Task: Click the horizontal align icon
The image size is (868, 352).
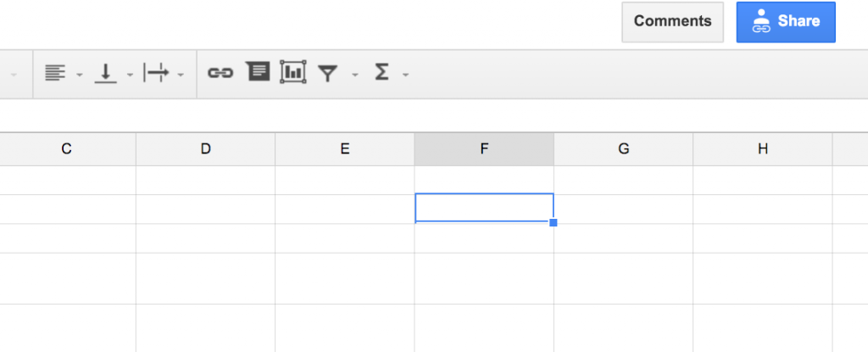Action: (55, 73)
